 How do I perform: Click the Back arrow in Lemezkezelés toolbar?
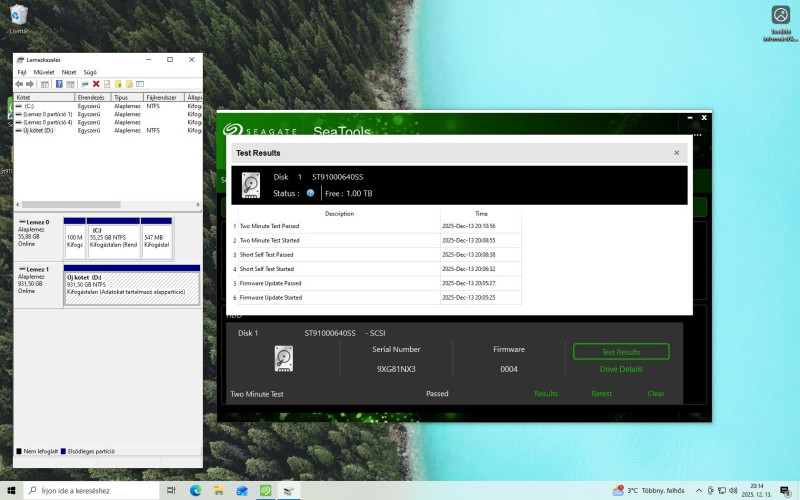coord(19,84)
